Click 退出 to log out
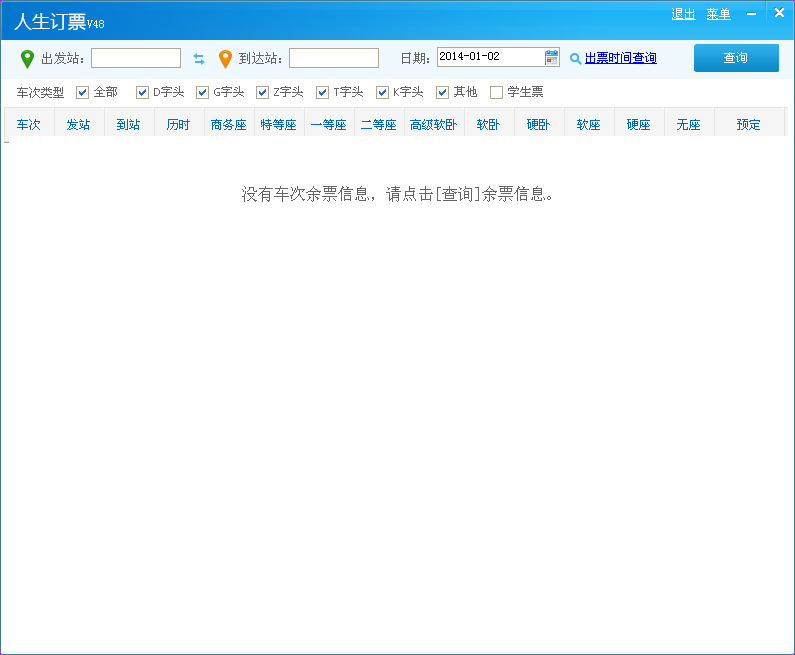Image resolution: width=795 pixels, height=655 pixels. pos(683,14)
